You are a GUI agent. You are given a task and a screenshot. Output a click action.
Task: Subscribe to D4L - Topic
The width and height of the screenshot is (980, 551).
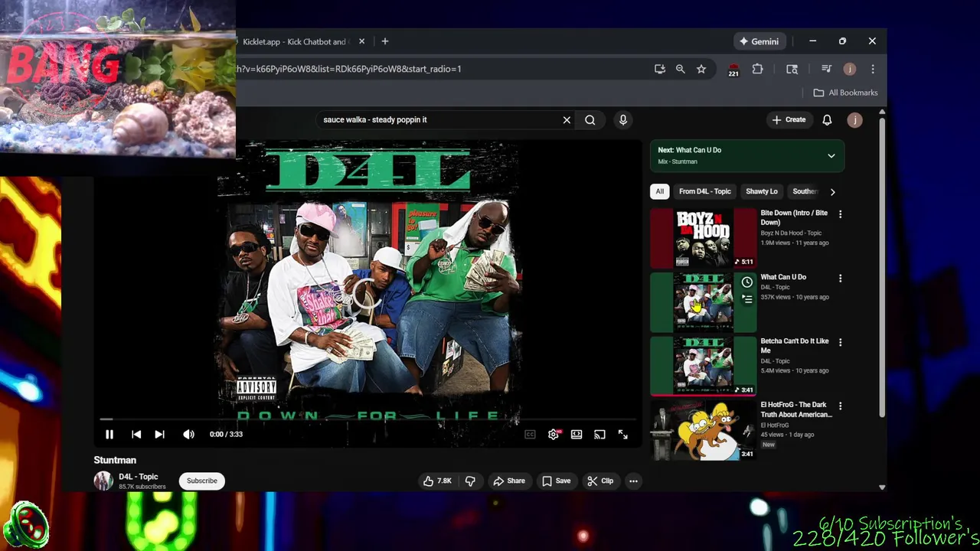click(202, 481)
